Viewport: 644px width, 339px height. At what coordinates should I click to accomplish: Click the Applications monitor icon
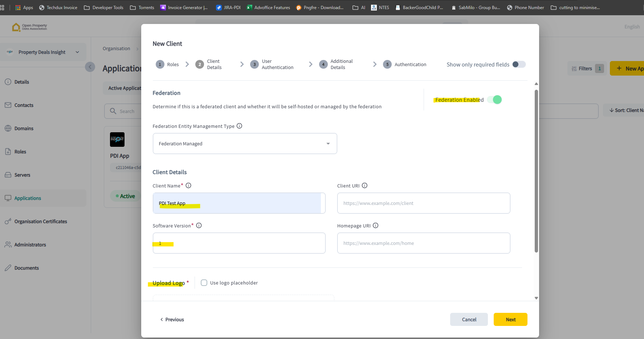8,198
